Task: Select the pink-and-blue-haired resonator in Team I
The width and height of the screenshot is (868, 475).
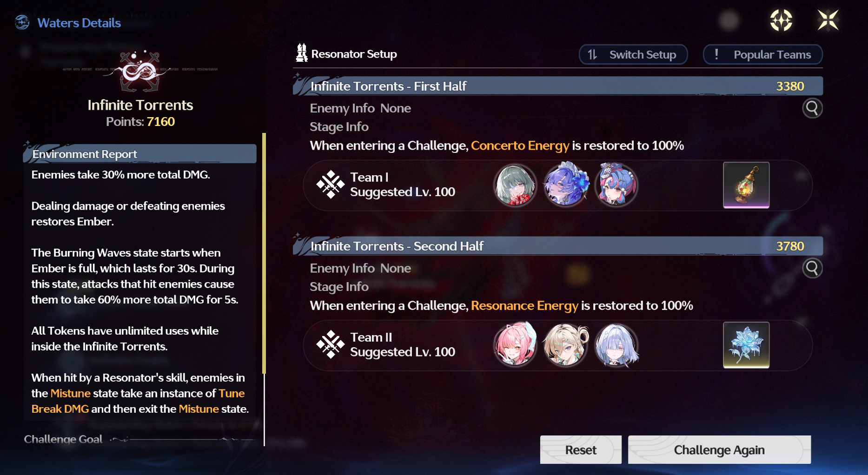Action: click(616, 185)
